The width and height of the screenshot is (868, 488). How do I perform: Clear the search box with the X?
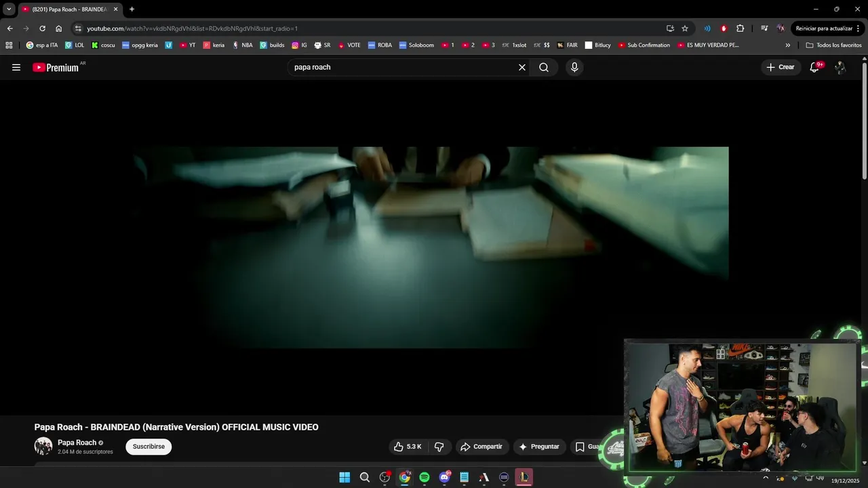[x=522, y=67]
